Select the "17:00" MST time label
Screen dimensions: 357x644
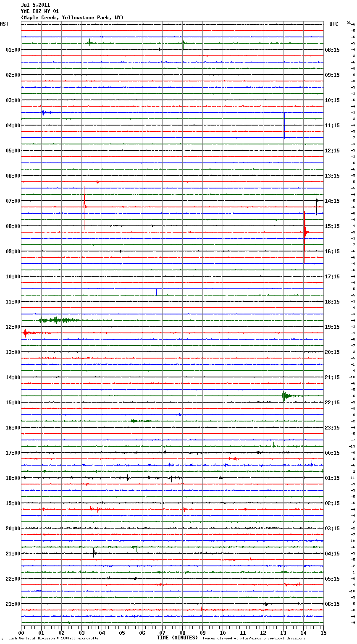13,453
